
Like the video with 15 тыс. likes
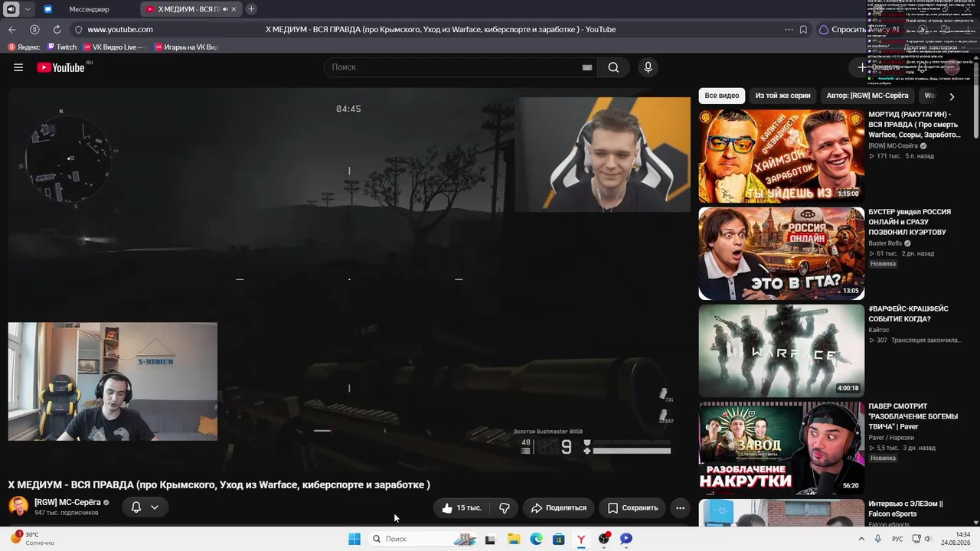coord(462,507)
